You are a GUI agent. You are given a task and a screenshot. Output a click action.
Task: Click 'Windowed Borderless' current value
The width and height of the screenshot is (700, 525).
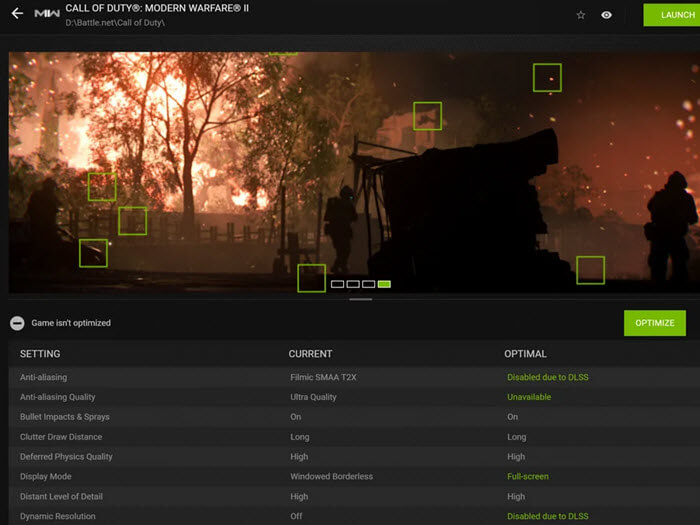point(331,476)
